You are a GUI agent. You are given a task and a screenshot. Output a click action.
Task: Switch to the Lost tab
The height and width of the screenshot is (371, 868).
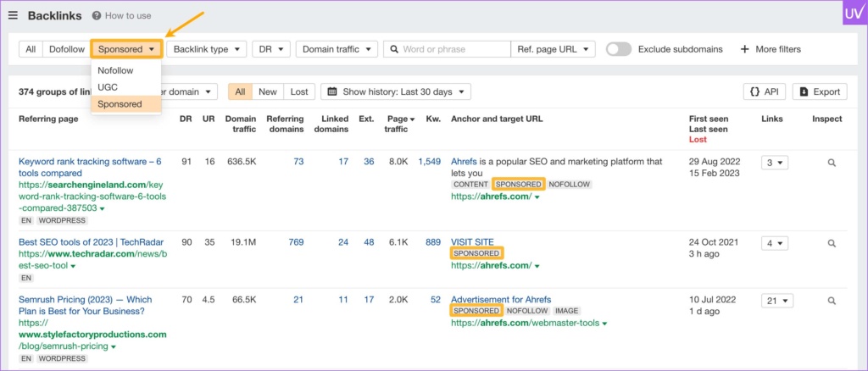pyautogui.click(x=298, y=91)
